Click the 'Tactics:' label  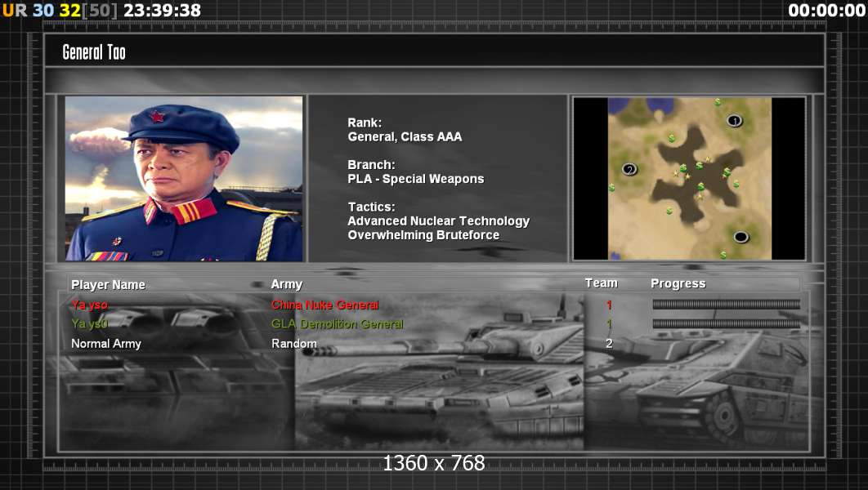(371, 207)
